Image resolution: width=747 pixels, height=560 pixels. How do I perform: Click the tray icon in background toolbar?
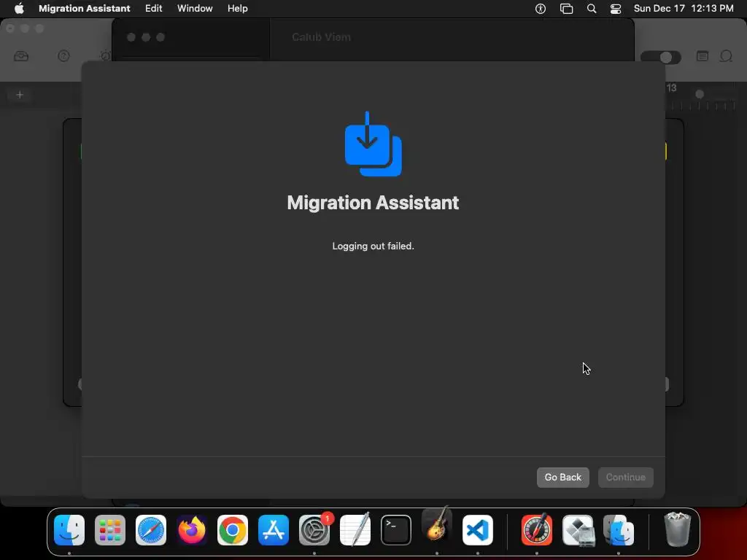21,57
